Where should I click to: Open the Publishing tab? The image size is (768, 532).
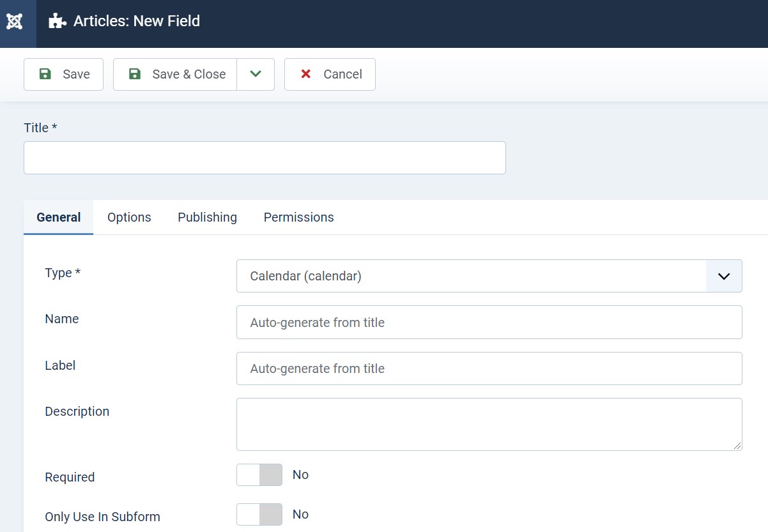[x=207, y=217]
